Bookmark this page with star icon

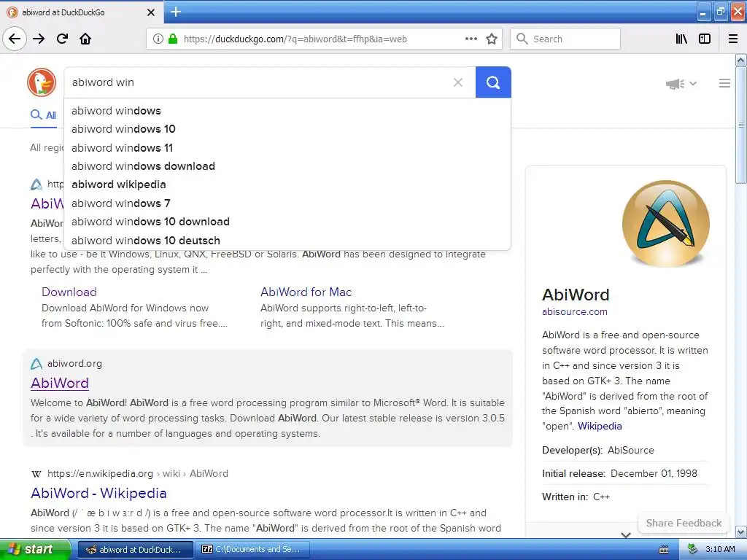pyautogui.click(x=492, y=39)
